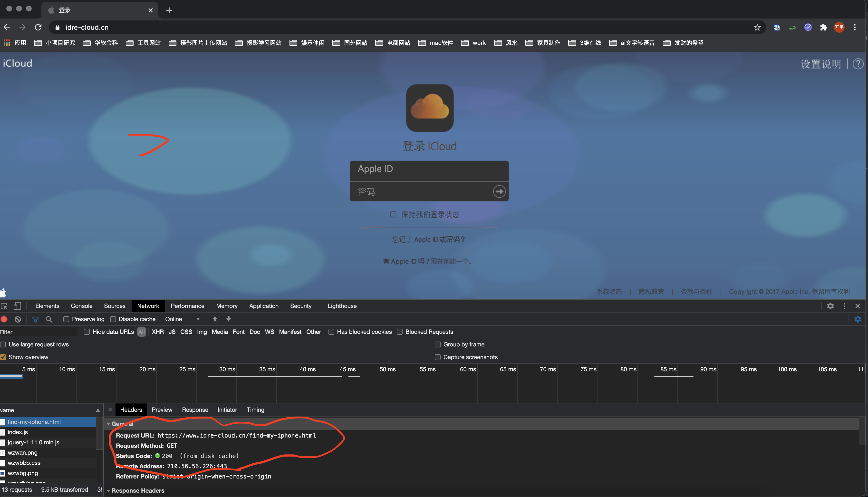The image size is (868, 497).
Task: Open DevTools settings gear icon
Action: [830, 306]
